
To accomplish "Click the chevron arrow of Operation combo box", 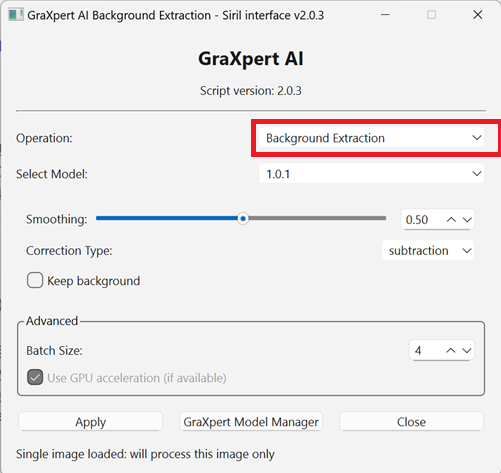I will [x=477, y=138].
